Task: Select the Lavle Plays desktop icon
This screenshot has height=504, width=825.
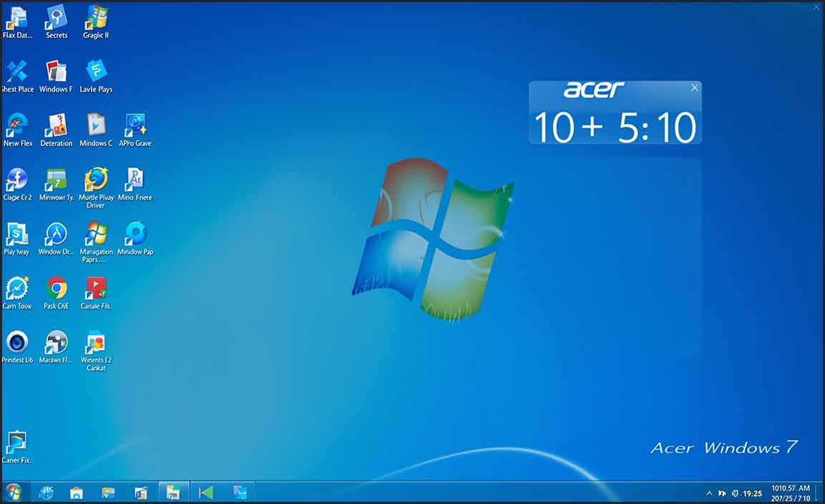Action: point(96,77)
